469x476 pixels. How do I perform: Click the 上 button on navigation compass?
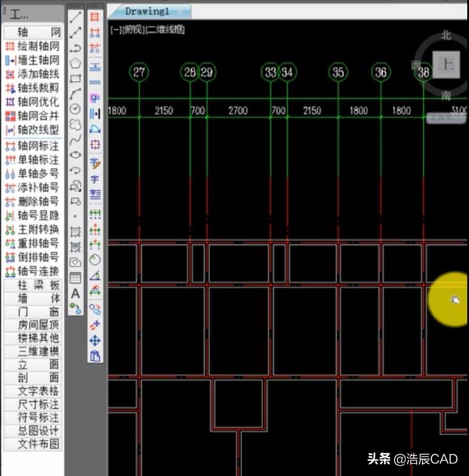[447, 65]
